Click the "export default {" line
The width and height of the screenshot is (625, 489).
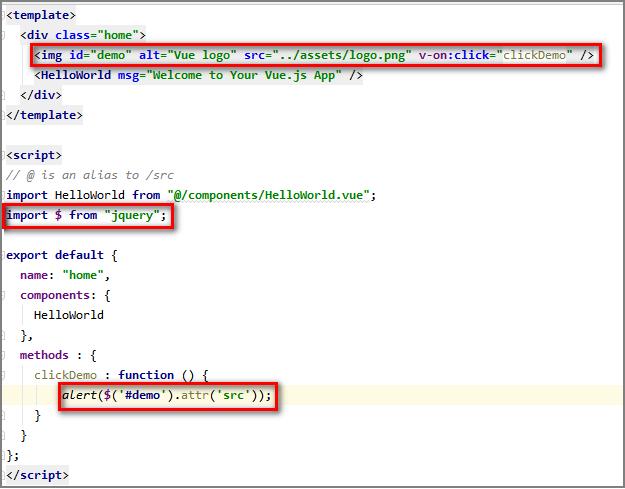tap(62, 255)
